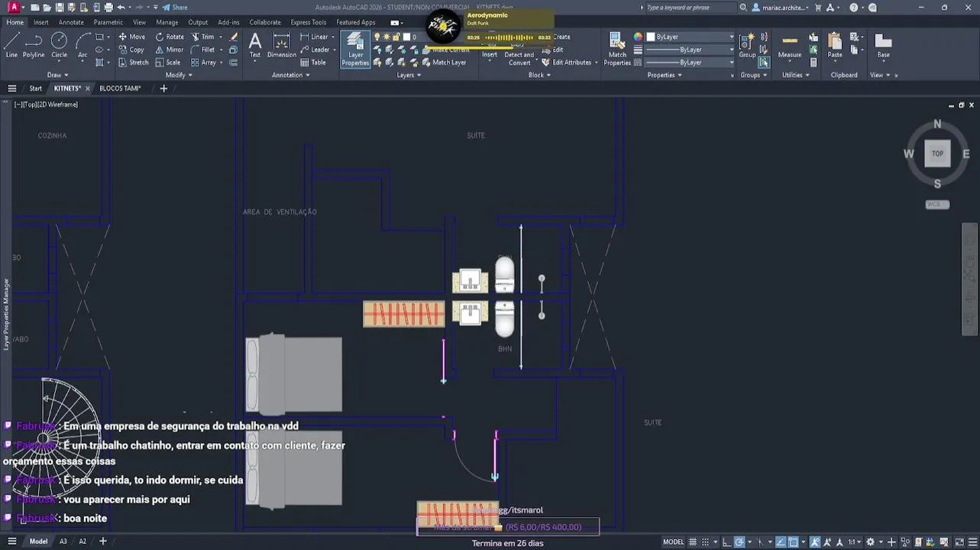Insert a Table annotation
This screenshot has height=550, width=980.
click(x=313, y=63)
